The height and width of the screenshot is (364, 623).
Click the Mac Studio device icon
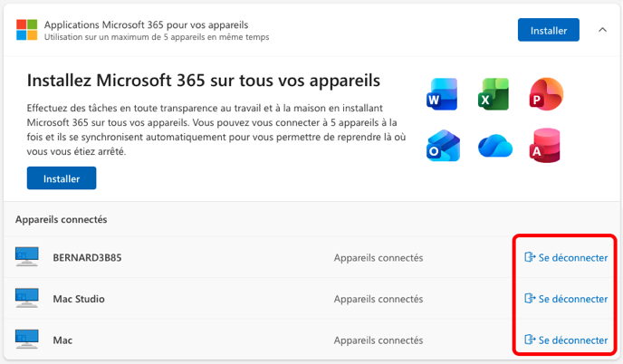[27, 298]
